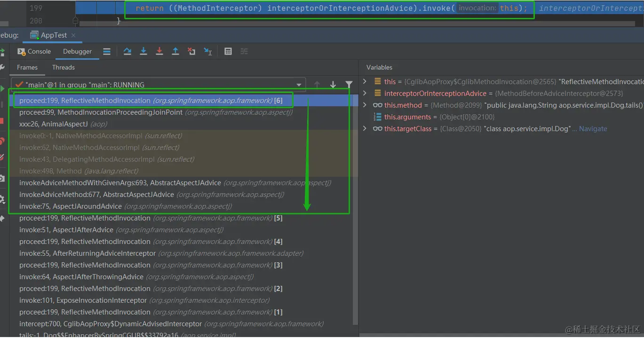Screen dimensions: 644x338
Task: Select the Frames tab
Action: 27,67
